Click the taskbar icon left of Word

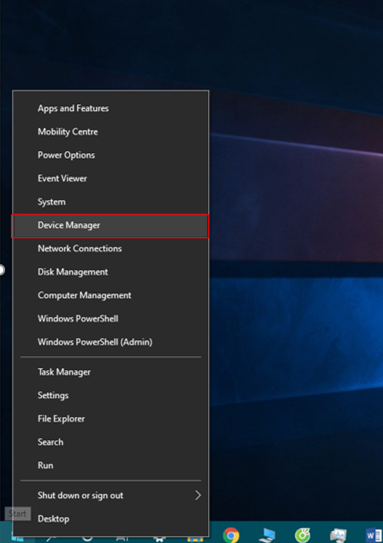tap(338, 535)
